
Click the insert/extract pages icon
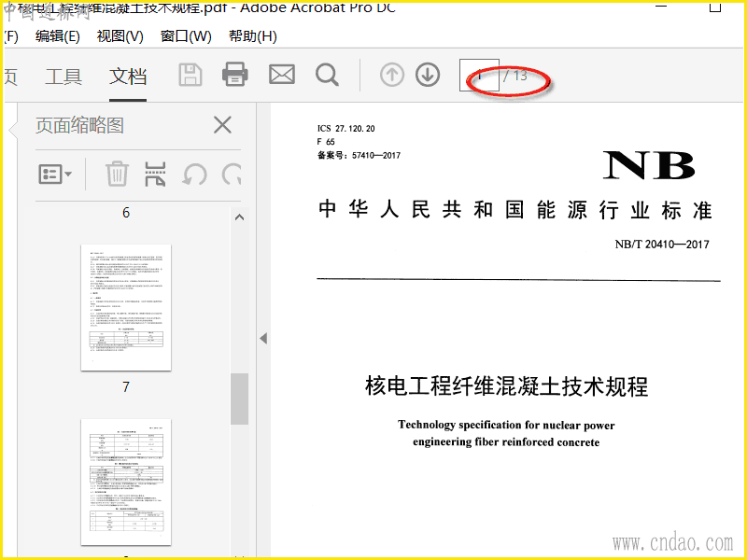[x=155, y=174]
